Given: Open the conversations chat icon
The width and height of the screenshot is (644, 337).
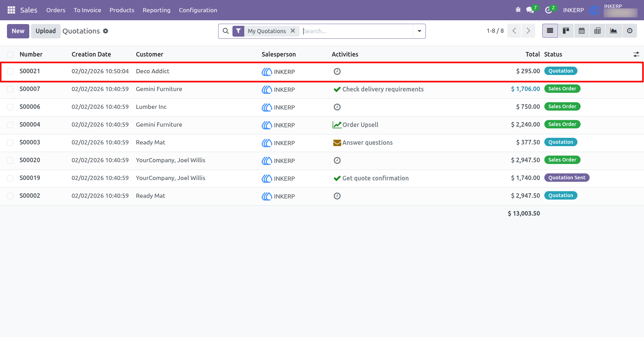Looking at the screenshot, I should click(530, 10).
